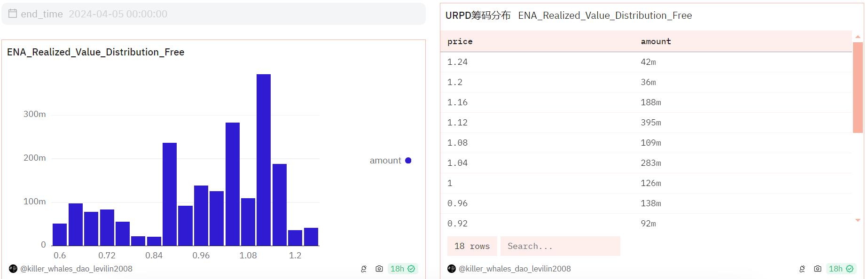This screenshot has height=279, width=868.
Task: Sort the table by the amount column header
Action: 656,41
